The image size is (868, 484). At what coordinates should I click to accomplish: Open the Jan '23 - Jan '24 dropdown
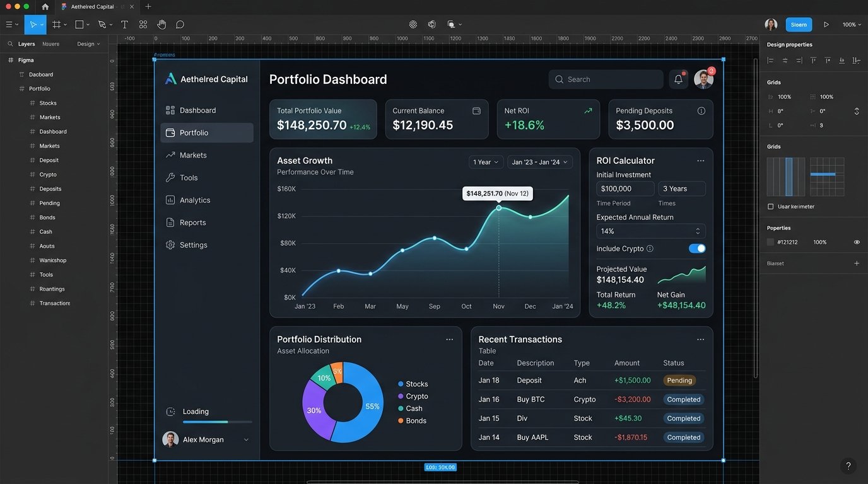(x=539, y=162)
